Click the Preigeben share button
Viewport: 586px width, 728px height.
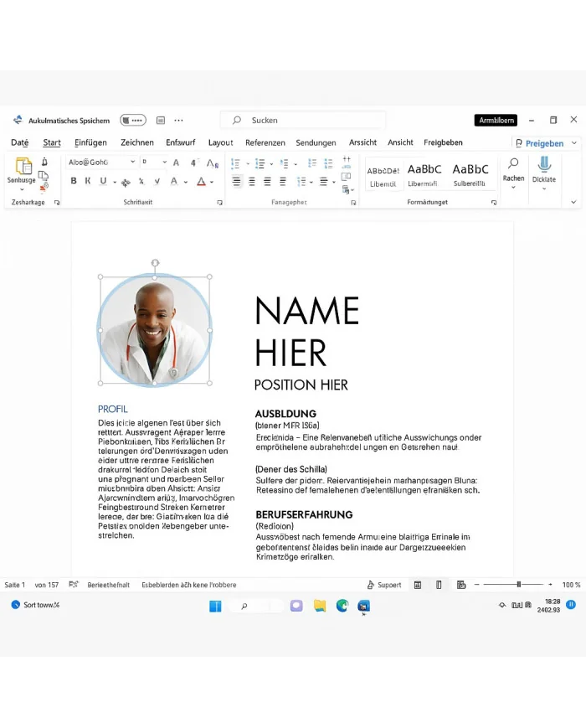pyautogui.click(x=540, y=143)
